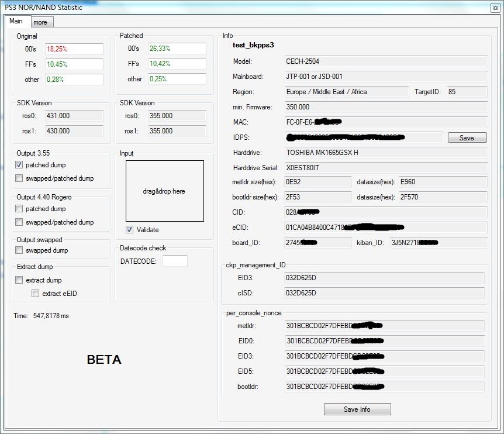504x434 pixels.
Task: Enable 4.40 Rogero swapped/patched dump
Action: tap(19, 222)
